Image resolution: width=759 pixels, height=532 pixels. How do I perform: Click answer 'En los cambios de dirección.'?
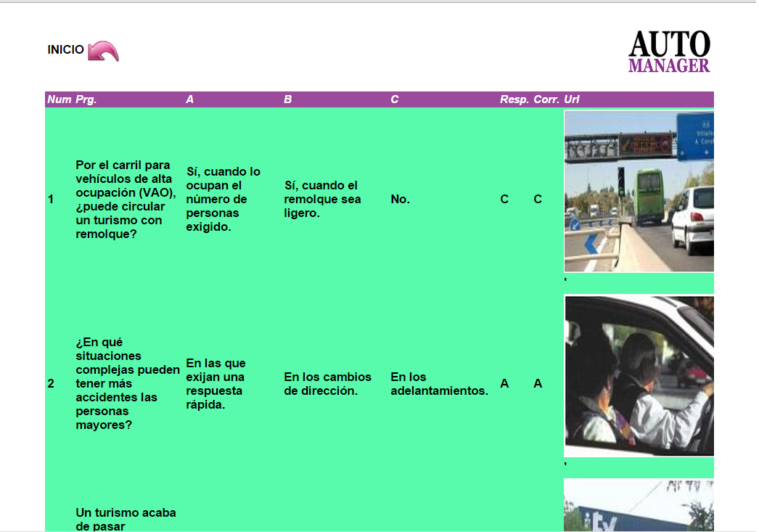point(328,383)
